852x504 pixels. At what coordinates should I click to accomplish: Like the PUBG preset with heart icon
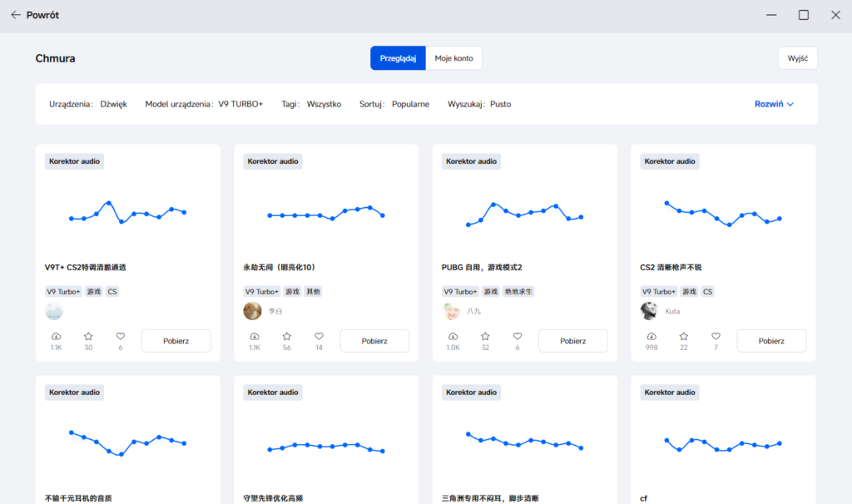518,336
